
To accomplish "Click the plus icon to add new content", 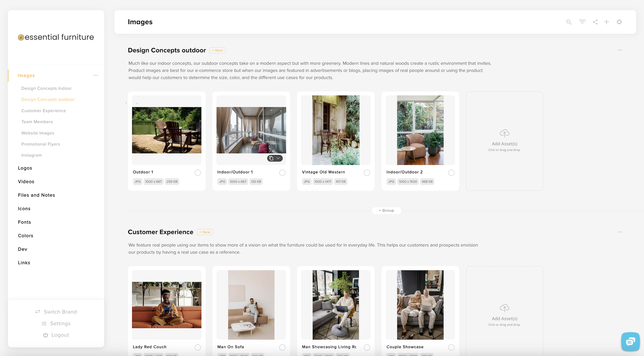I will pos(607,22).
